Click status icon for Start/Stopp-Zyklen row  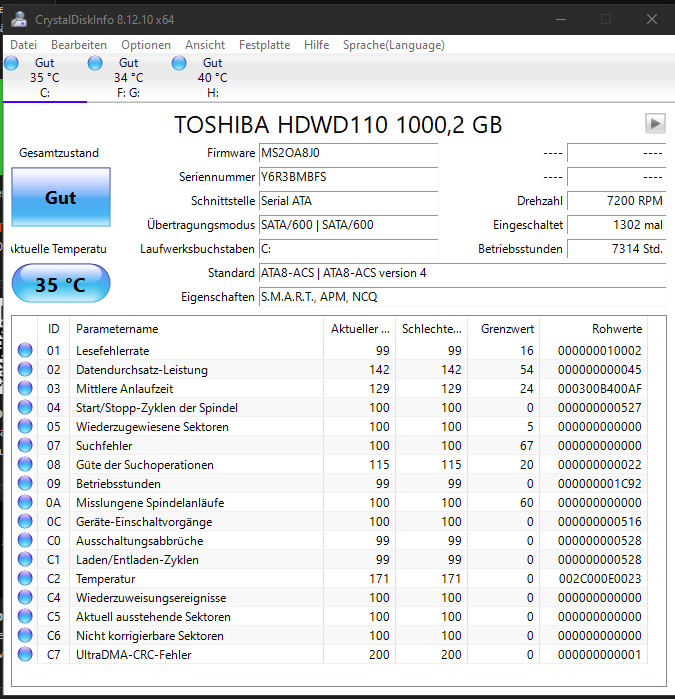click(x=25, y=407)
